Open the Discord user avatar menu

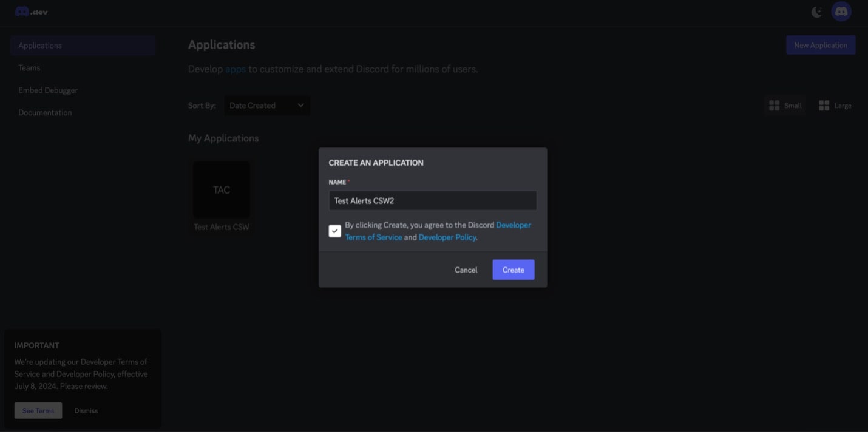click(x=841, y=12)
